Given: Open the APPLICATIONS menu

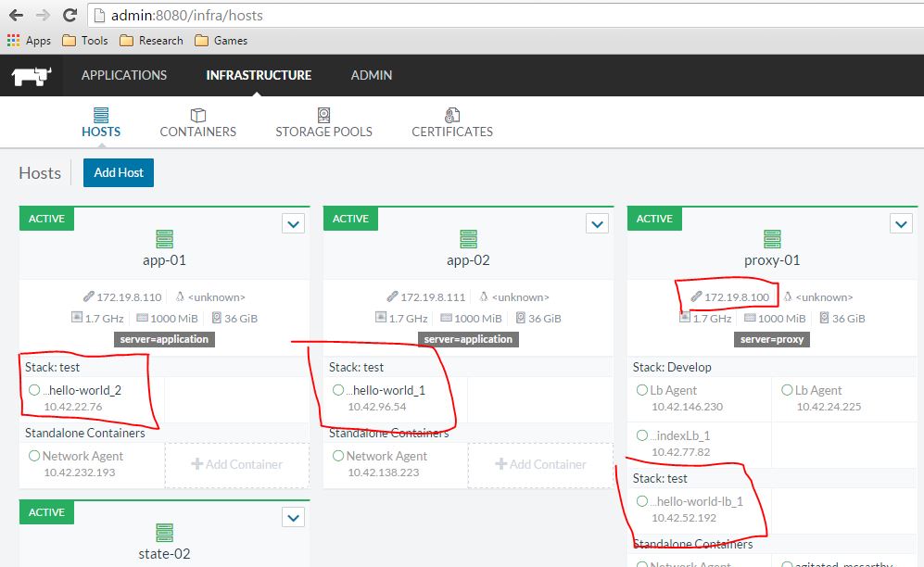Looking at the screenshot, I should [124, 75].
